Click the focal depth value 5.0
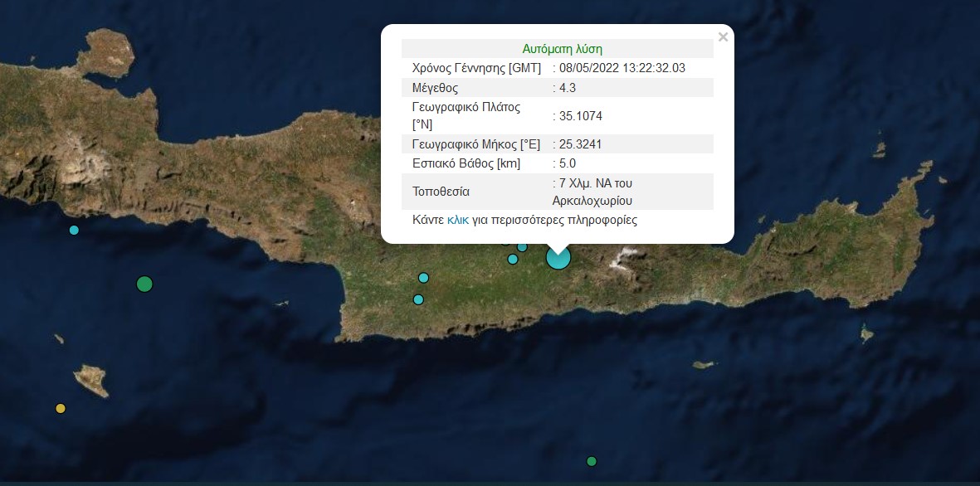 (568, 163)
